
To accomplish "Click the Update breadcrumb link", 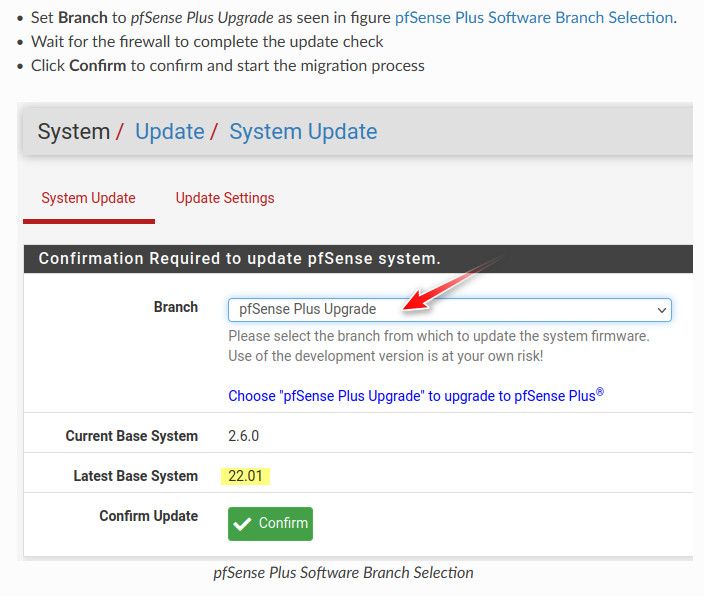I will (x=170, y=132).
